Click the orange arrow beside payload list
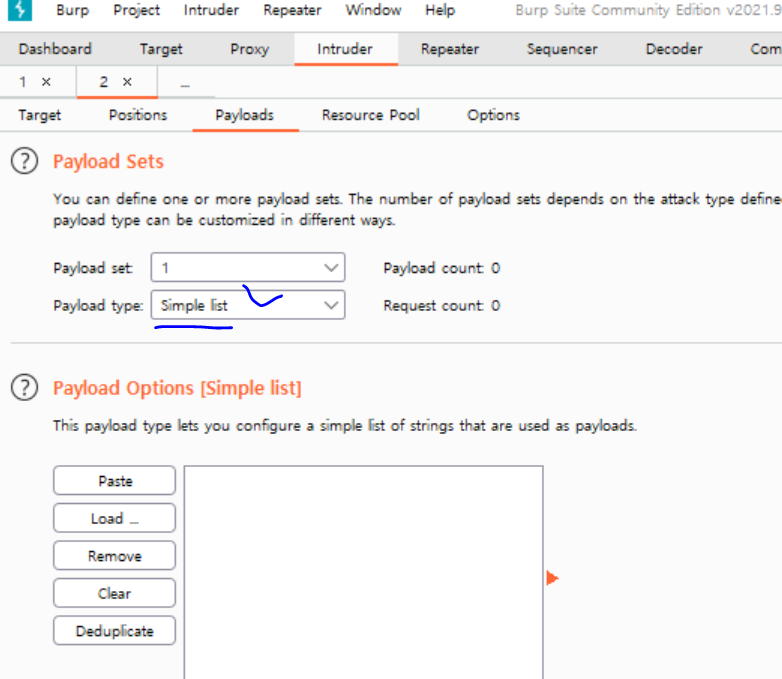Viewport: 782px width, 679px height. tap(552, 578)
